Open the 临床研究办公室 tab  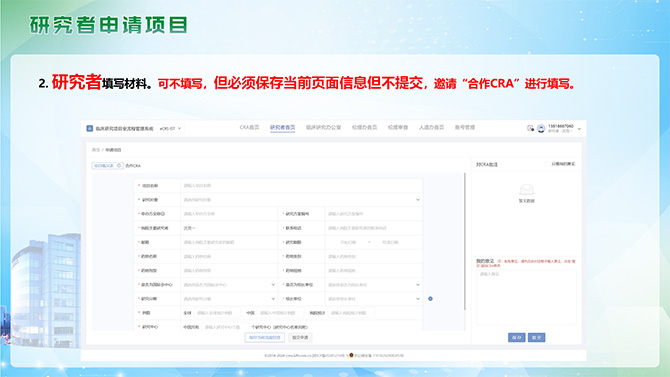click(323, 127)
